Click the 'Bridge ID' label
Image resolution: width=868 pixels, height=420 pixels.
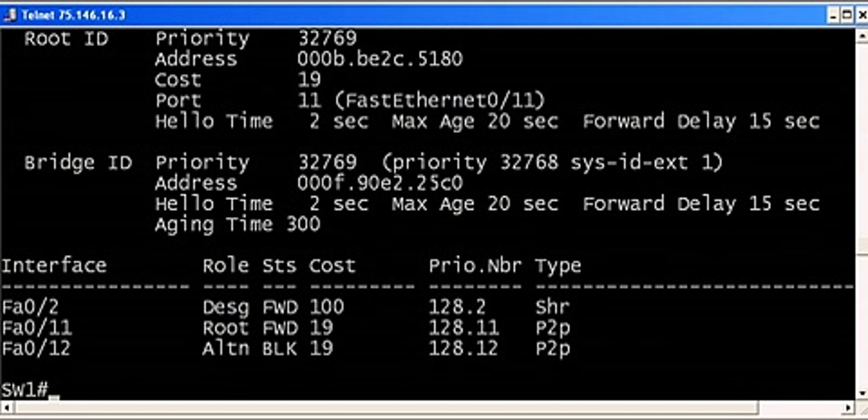point(78,163)
